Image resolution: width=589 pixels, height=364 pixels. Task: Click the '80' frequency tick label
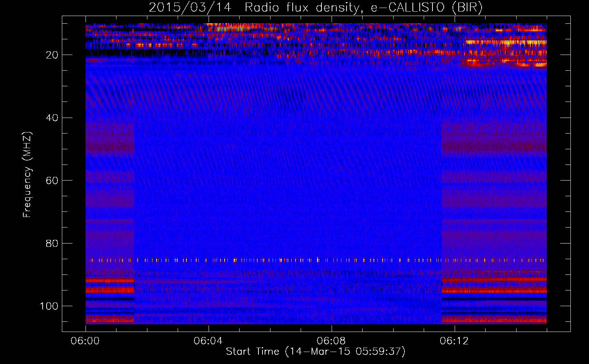52,243
